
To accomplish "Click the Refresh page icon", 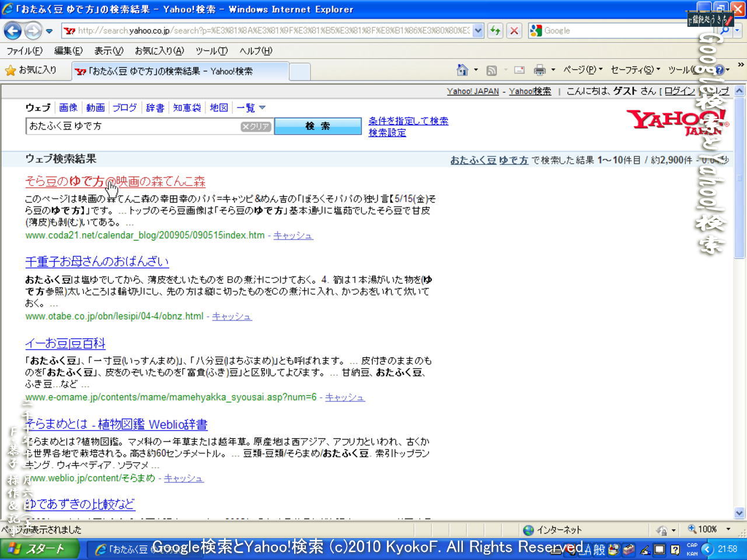I will [495, 30].
